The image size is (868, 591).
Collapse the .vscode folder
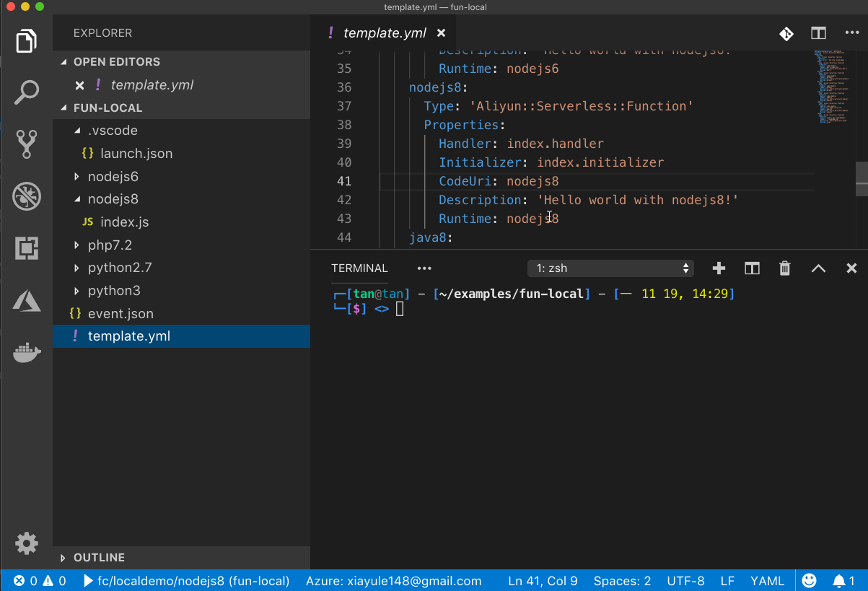tap(78, 131)
